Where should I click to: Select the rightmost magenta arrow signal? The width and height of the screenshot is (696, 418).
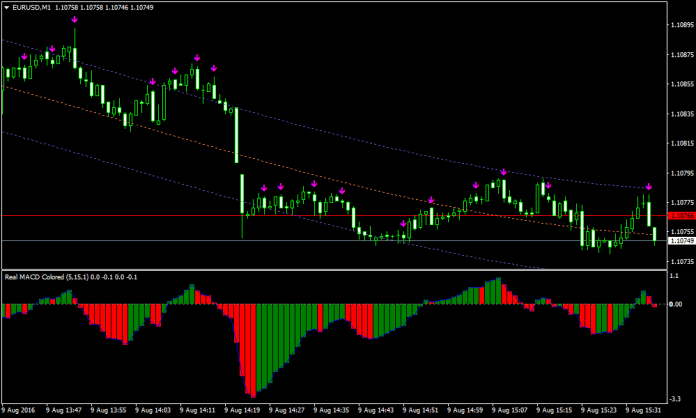tap(648, 187)
